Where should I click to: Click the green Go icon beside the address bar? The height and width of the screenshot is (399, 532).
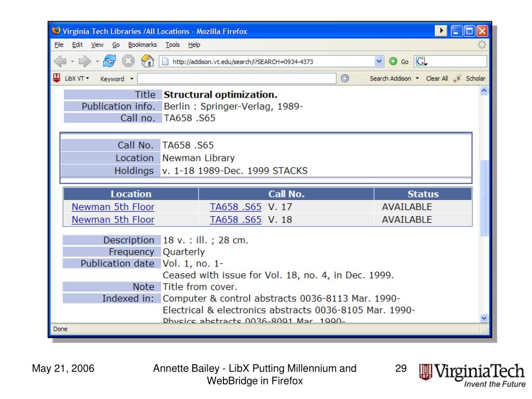point(393,61)
